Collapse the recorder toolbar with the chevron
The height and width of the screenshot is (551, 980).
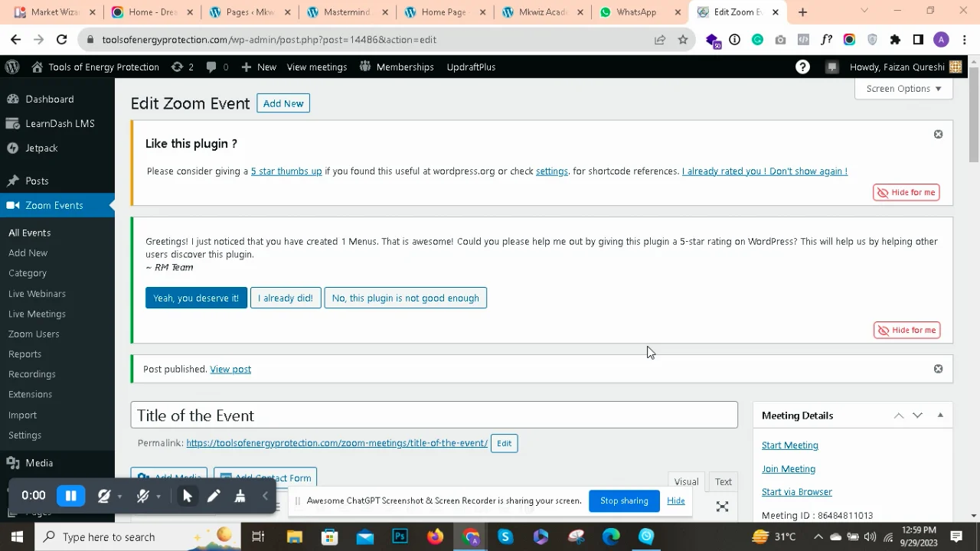[x=266, y=496]
